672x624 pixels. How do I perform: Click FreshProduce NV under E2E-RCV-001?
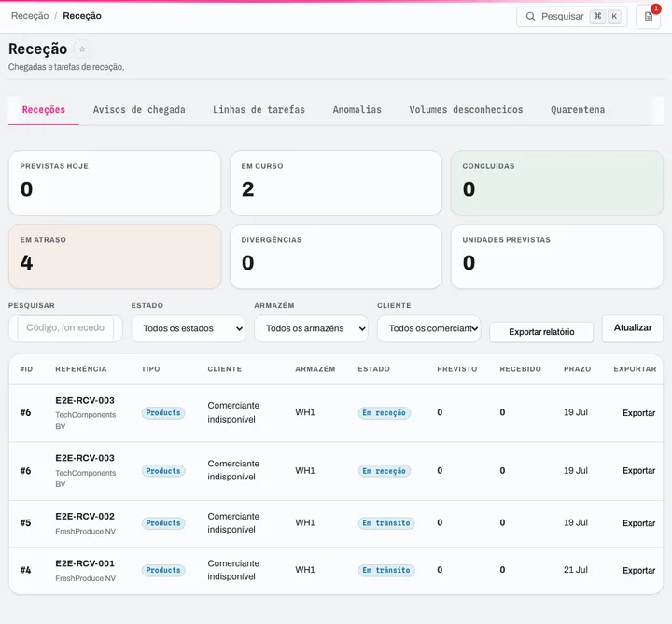[x=85, y=578]
